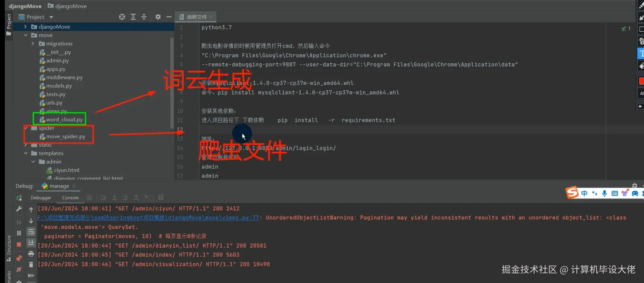Screen dimensions: 644x283
Task: Toggle Chinese/English input mode 中
Action: tap(585, 193)
